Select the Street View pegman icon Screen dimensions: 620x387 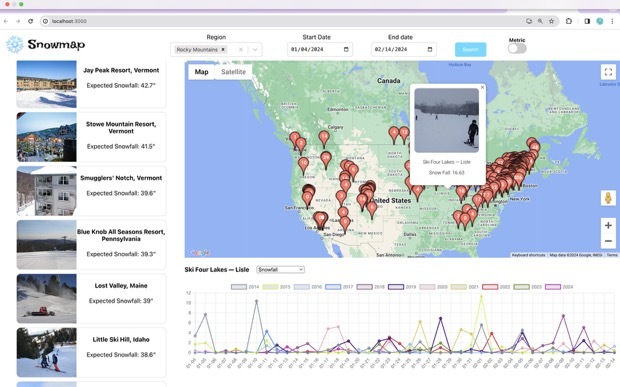tap(608, 197)
